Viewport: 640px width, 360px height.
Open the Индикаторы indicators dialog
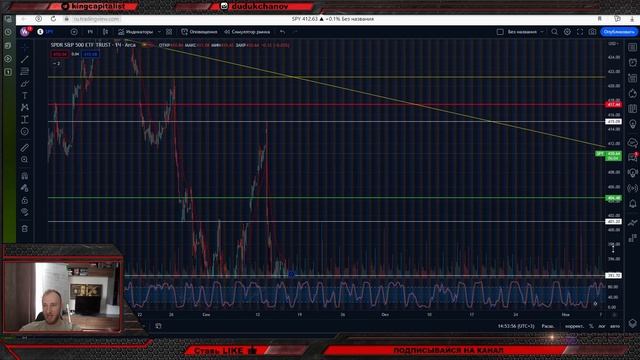pyautogui.click(x=136, y=31)
